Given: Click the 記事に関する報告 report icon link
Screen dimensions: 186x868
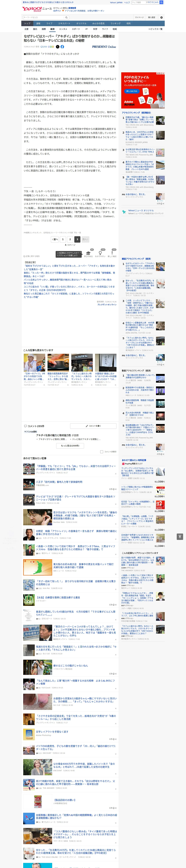Looking at the screenshot, I should 31,256.
